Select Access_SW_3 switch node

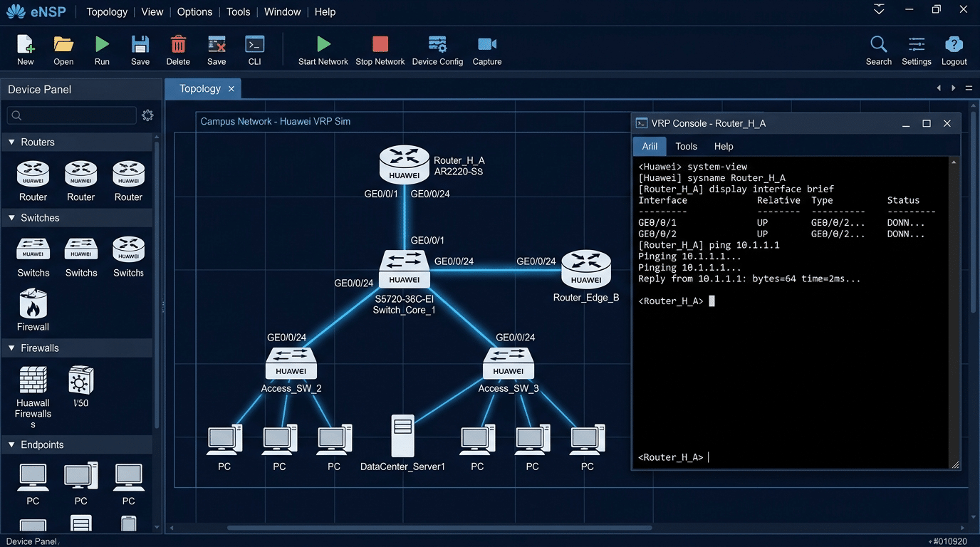point(509,364)
